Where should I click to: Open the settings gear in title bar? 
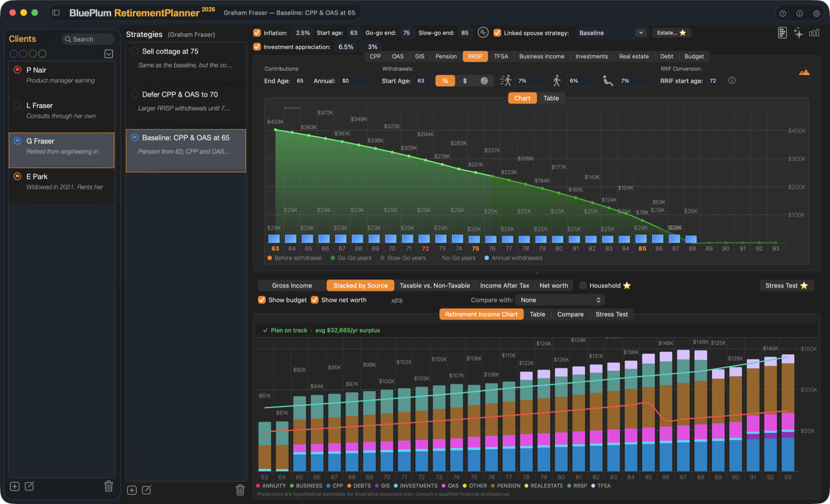point(816,13)
